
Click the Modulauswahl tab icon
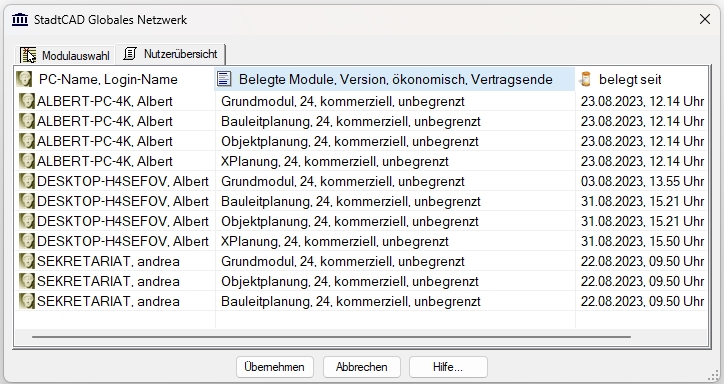coord(28,55)
